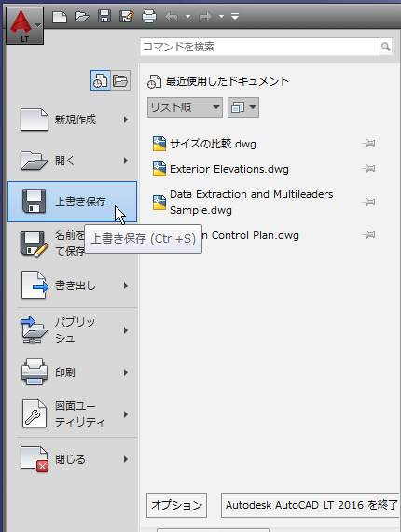
Task: Select 新規作成 menu item
Action: [72, 119]
